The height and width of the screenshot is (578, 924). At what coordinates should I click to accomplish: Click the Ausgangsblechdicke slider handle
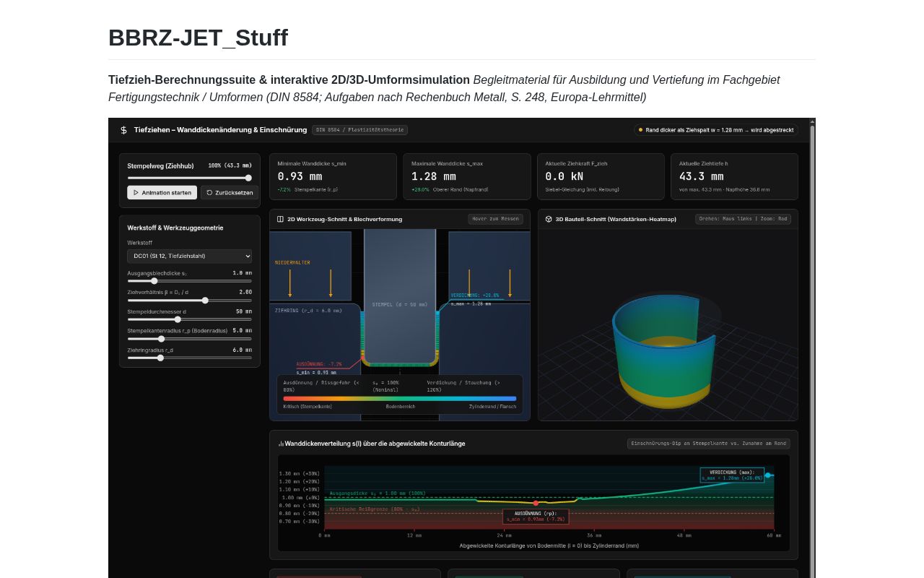[x=154, y=281]
